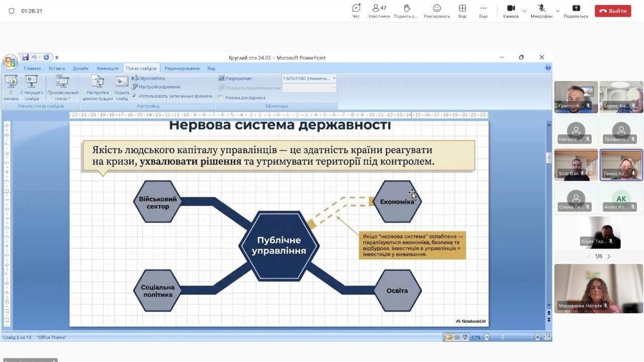Leave the meeting with the red button
The image size is (644, 362).
click(613, 11)
